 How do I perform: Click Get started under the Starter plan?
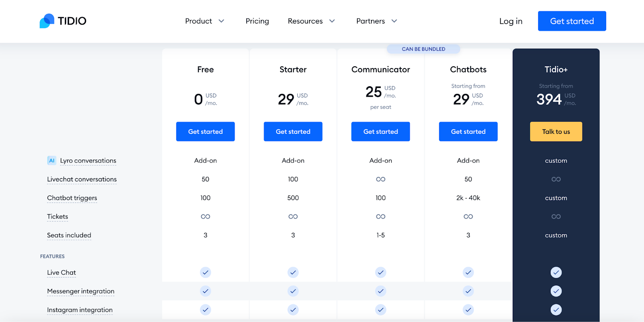click(293, 131)
